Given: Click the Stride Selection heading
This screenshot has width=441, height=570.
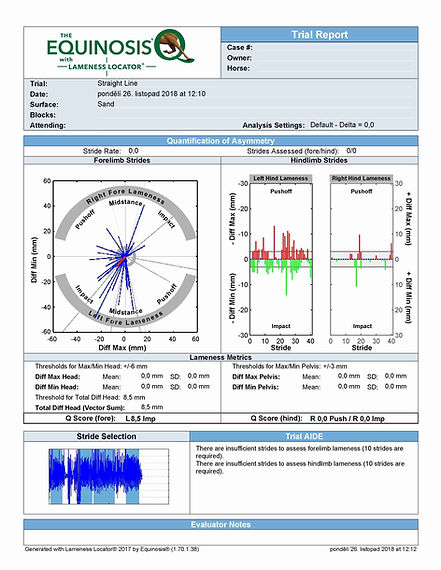Looking at the screenshot, I should point(107,437).
